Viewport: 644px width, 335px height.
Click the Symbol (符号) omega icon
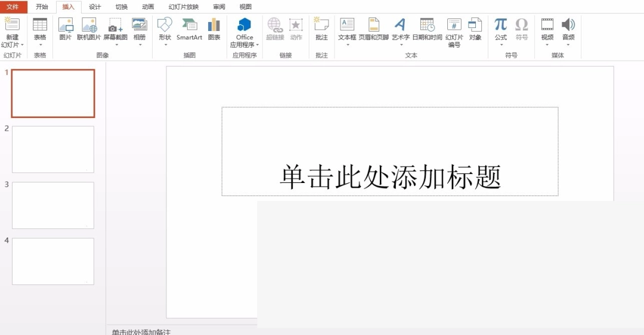coord(522,24)
